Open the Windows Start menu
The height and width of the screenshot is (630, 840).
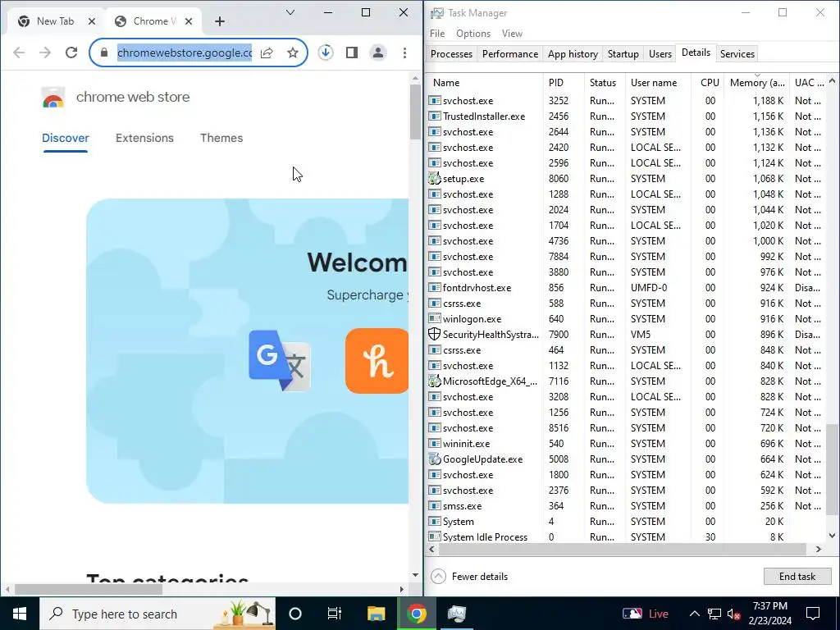coord(20,614)
